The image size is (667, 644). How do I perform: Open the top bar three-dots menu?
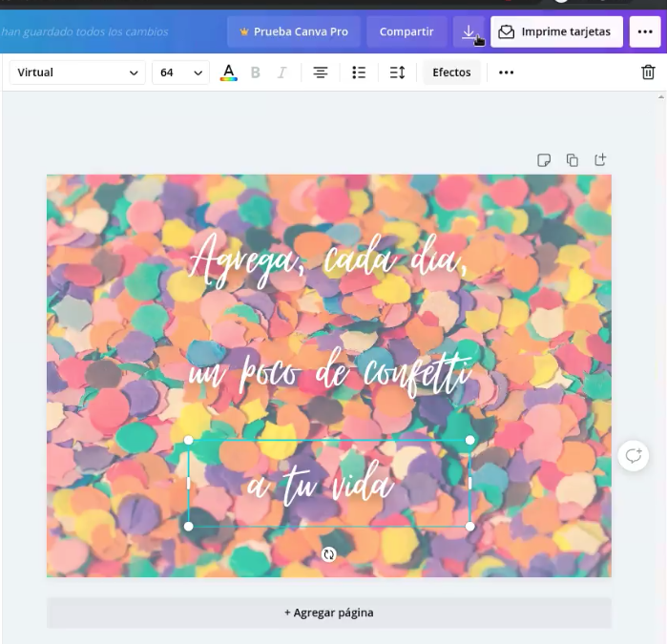(645, 31)
